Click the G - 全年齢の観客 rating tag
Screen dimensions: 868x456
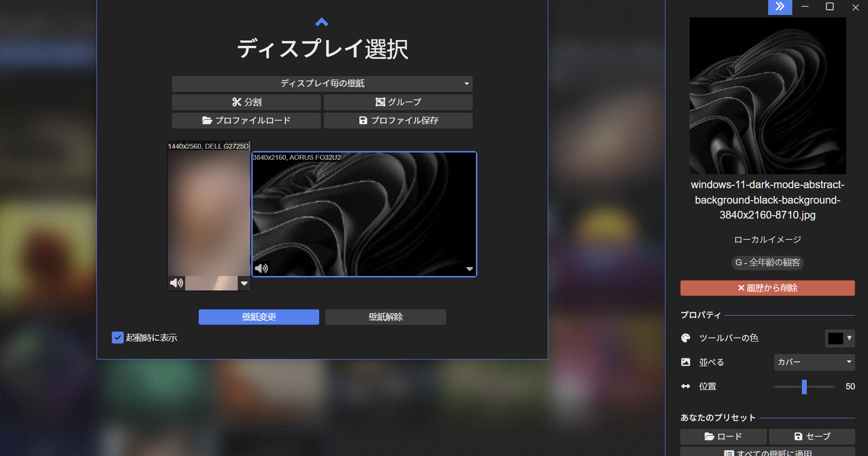coord(768,263)
